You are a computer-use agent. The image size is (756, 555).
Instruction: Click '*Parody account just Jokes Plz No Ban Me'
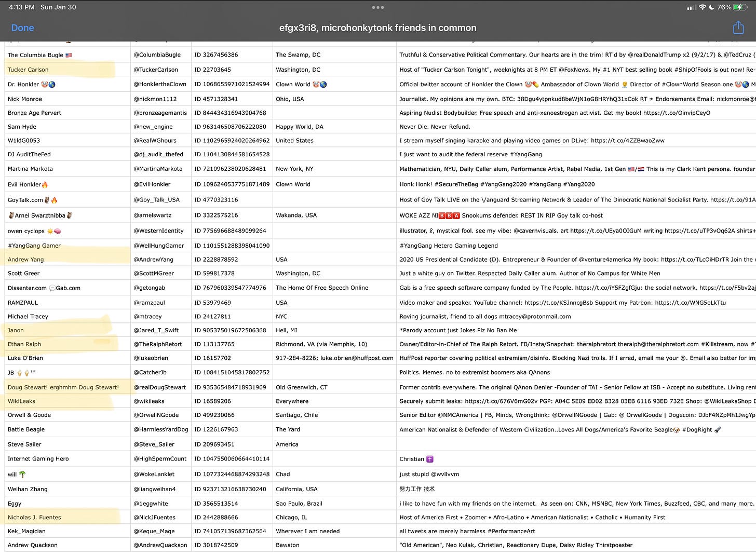pyautogui.click(x=458, y=330)
